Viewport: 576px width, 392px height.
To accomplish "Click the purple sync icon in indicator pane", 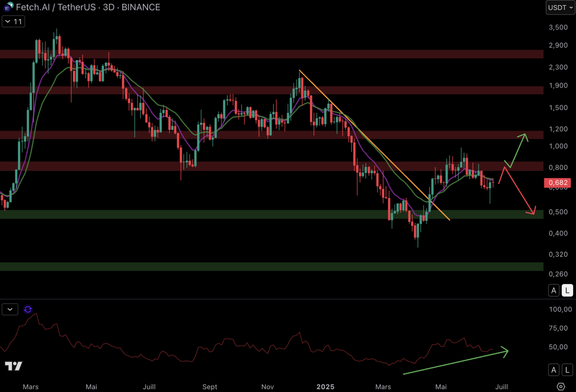I will [x=28, y=309].
